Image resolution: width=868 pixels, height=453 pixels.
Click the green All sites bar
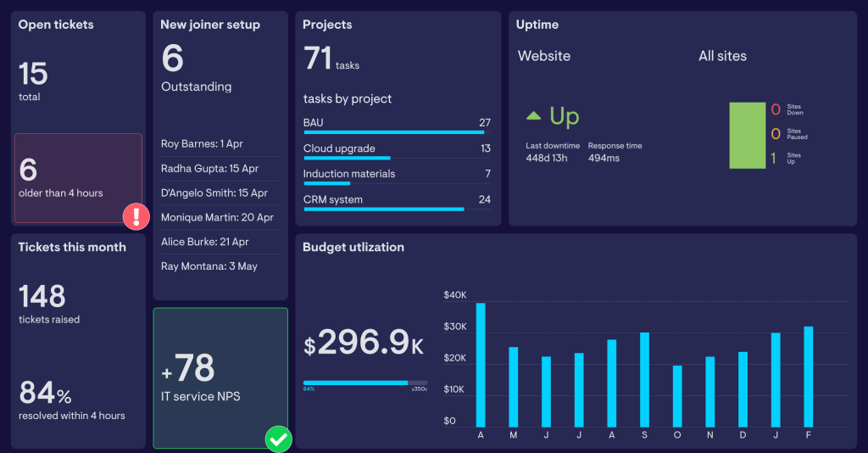(x=747, y=136)
